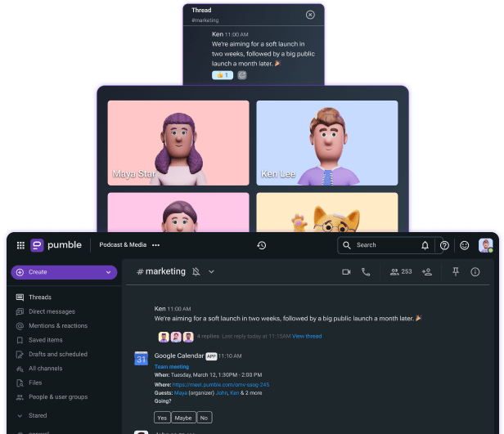Answer No to the meeting invite

tap(204, 418)
